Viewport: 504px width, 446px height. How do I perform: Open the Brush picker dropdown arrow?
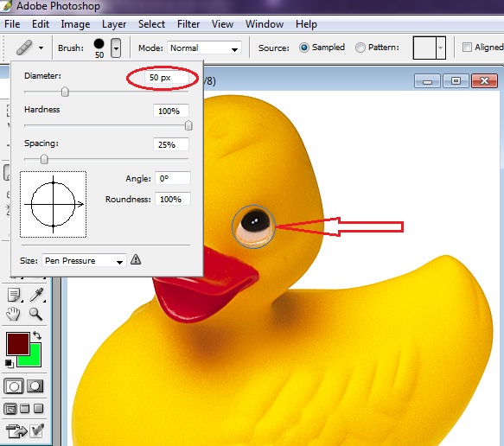(116, 48)
